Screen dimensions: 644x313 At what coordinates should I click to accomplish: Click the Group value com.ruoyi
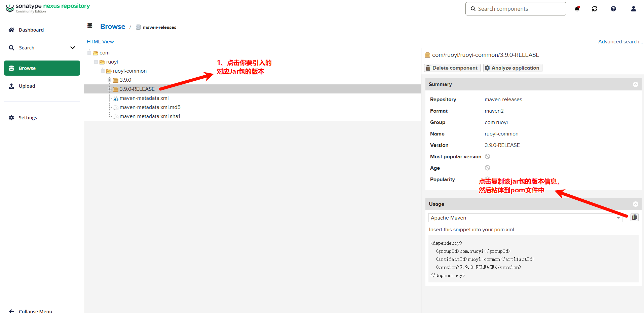[496, 122]
